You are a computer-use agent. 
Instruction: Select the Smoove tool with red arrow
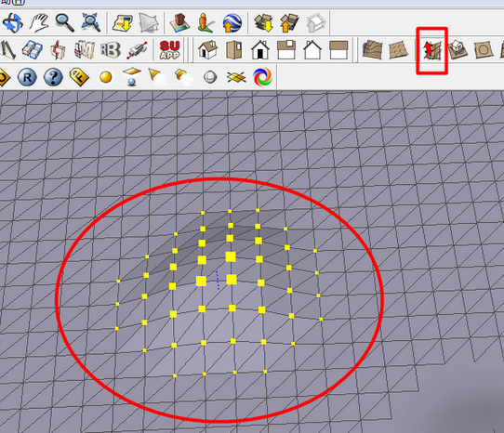tap(431, 50)
